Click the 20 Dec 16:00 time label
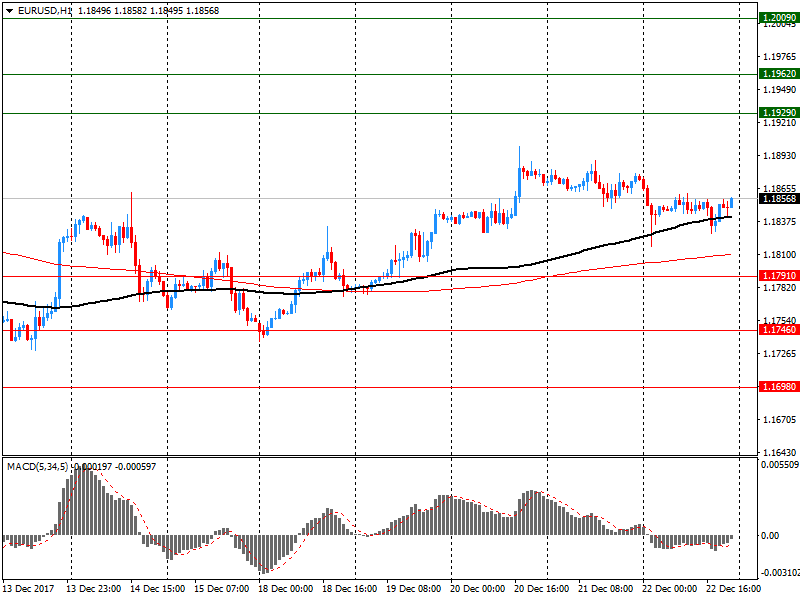 [x=543, y=590]
